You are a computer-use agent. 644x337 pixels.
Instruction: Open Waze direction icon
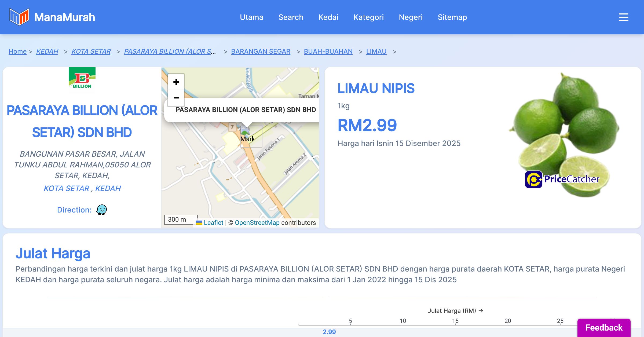tap(101, 210)
